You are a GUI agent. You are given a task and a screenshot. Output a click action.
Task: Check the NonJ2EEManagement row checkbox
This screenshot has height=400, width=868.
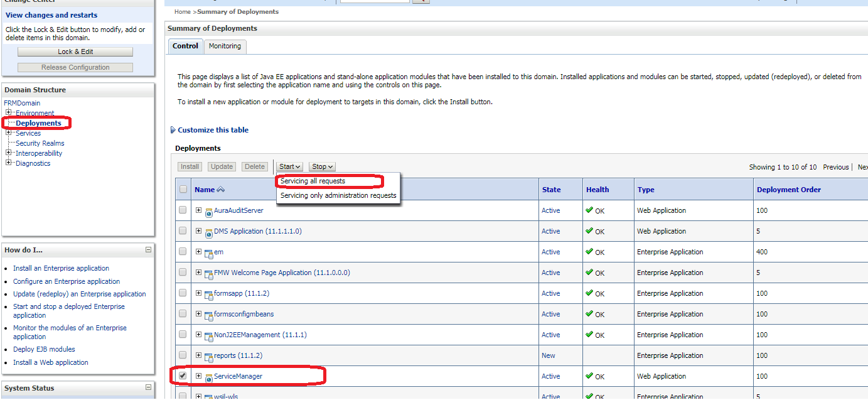(183, 334)
